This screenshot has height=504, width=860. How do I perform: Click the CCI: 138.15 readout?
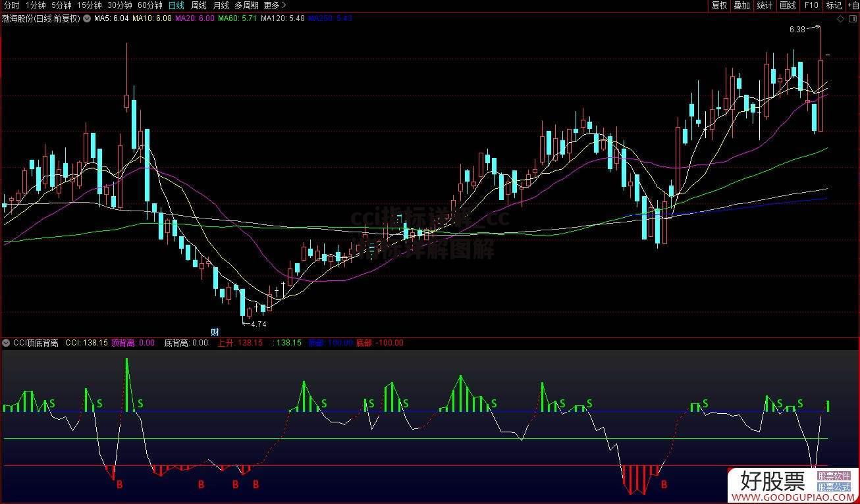pos(86,343)
